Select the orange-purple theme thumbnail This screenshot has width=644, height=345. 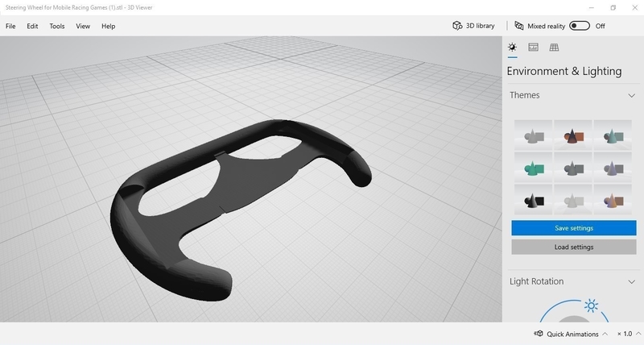point(613,199)
